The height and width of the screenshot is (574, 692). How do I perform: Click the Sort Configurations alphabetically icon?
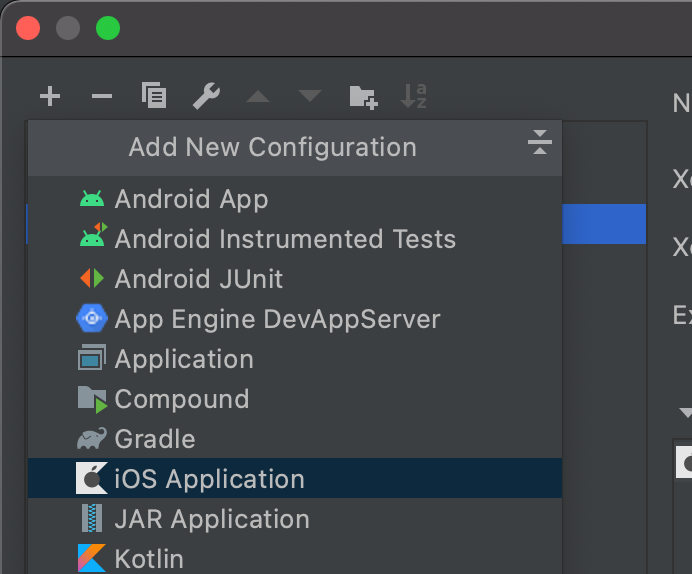[x=414, y=96]
